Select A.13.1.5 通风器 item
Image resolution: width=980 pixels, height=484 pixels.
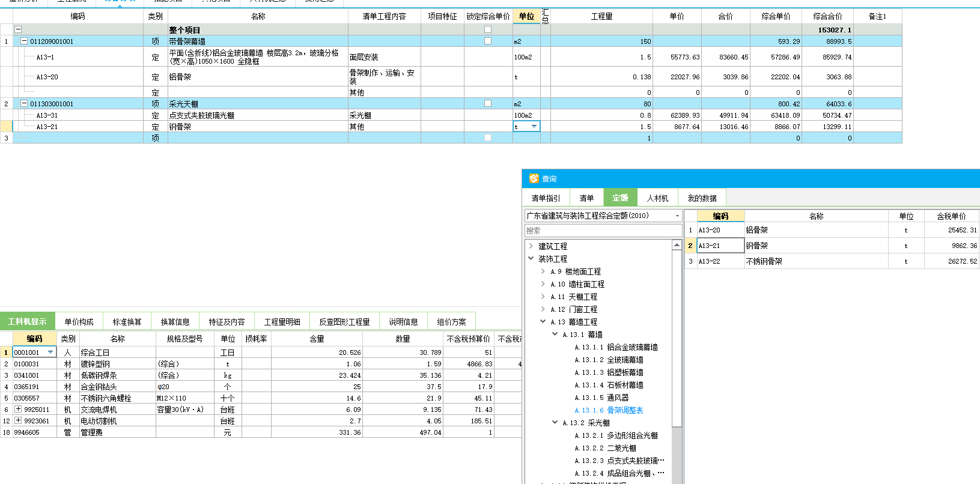601,398
